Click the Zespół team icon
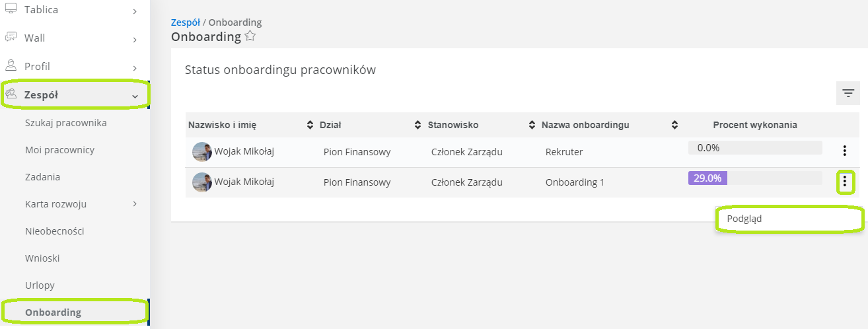 (x=11, y=94)
